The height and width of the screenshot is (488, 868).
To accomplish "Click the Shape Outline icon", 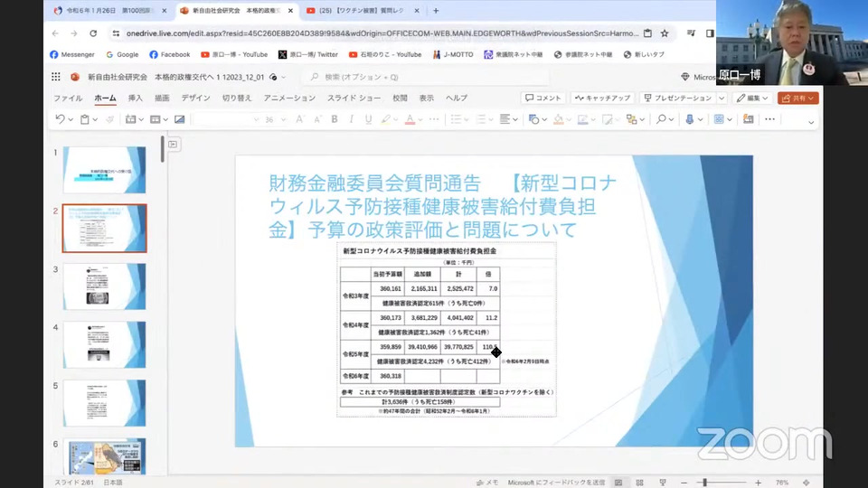I will 582,119.
